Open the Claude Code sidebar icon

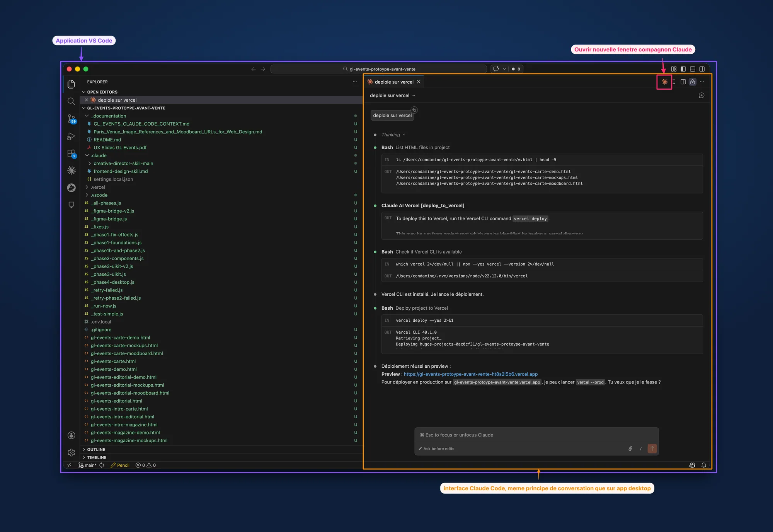(72, 170)
